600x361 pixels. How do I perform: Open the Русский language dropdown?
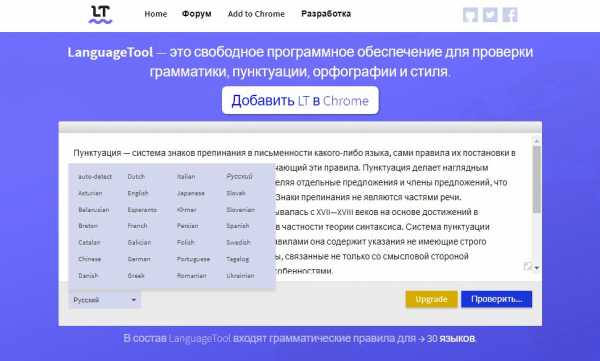click(x=104, y=300)
